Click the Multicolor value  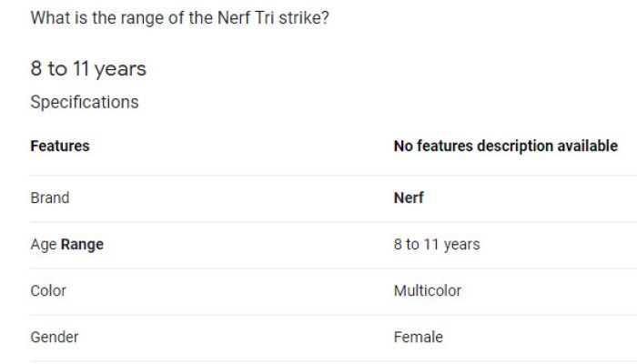(428, 291)
